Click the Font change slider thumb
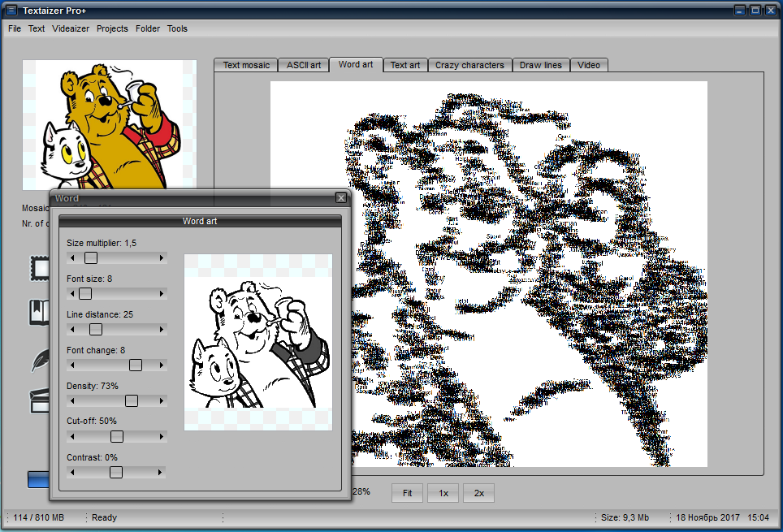783x532 pixels. (x=136, y=365)
